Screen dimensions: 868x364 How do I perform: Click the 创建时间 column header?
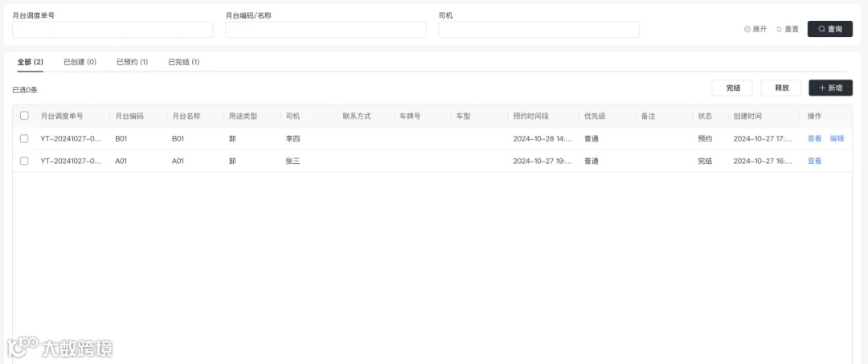click(x=747, y=117)
